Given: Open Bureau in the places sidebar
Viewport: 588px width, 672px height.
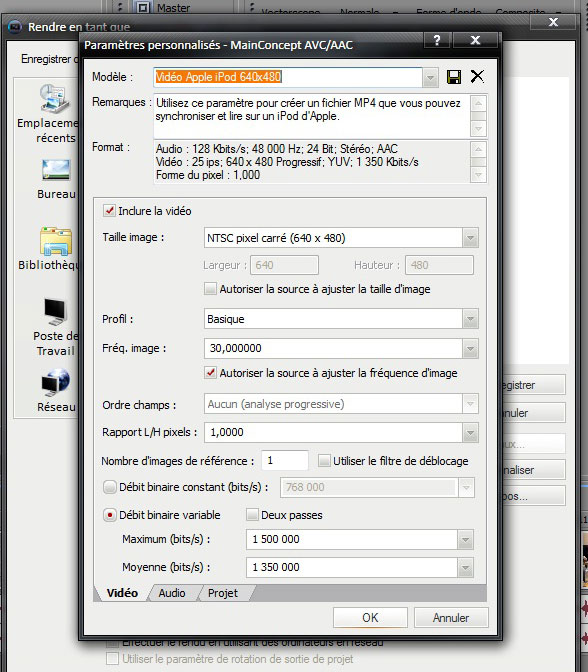Looking at the screenshot, I should pyautogui.click(x=56, y=179).
